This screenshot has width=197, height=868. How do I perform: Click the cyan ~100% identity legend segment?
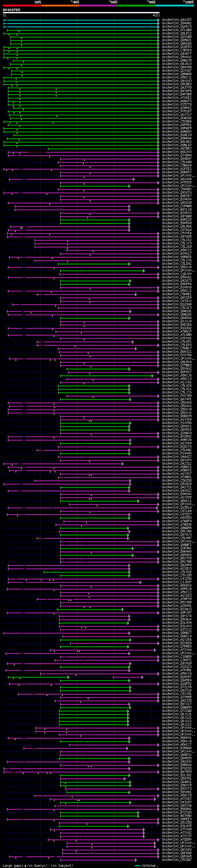[x=175, y=6]
